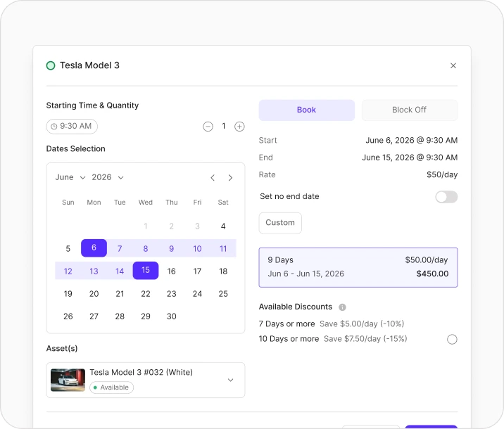The height and width of the screenshot is (429, 504).
Task: Close the Tesla Model 3 booking dialog
Action: coord(453,65)
